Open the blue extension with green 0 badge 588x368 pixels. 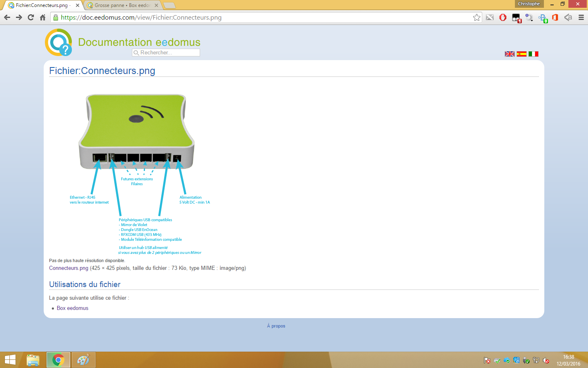543,18
